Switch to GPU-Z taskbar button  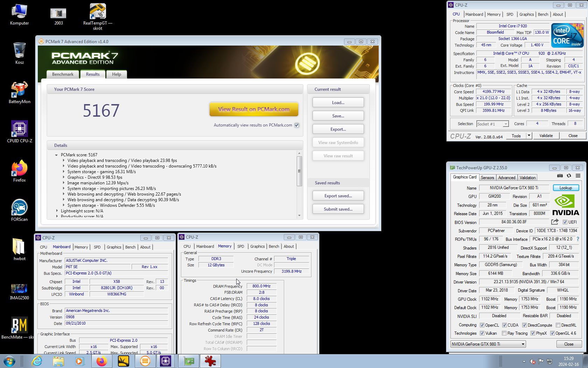[x=189, y=361]
